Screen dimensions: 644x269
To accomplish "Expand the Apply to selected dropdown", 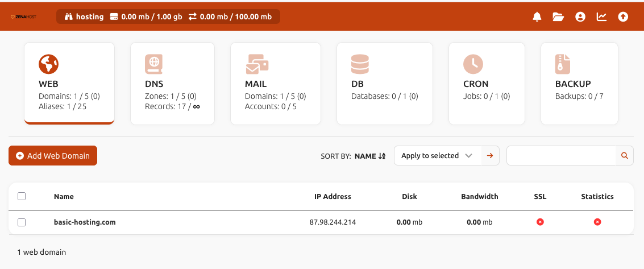I will (437, 156).
